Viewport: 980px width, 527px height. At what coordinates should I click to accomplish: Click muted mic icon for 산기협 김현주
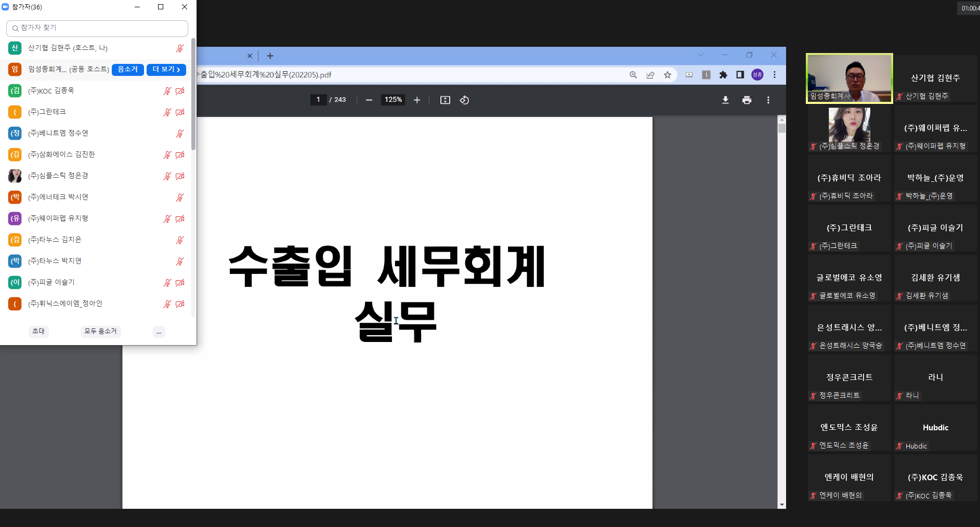[x=180, y=48]
